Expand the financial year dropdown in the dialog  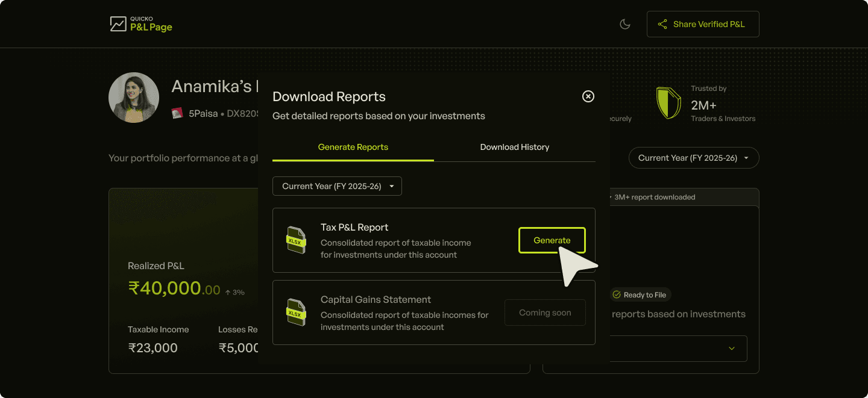(x=337, y=186)
